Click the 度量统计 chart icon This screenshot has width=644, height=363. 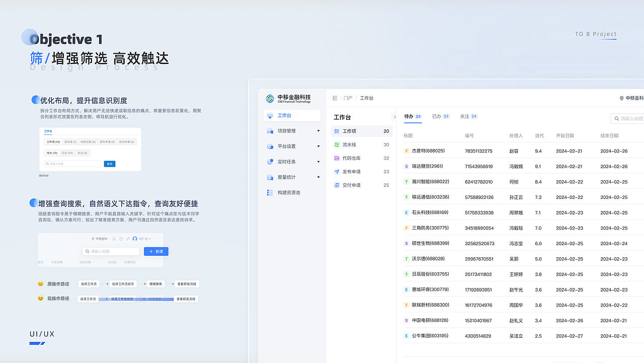tap(270, 177)
